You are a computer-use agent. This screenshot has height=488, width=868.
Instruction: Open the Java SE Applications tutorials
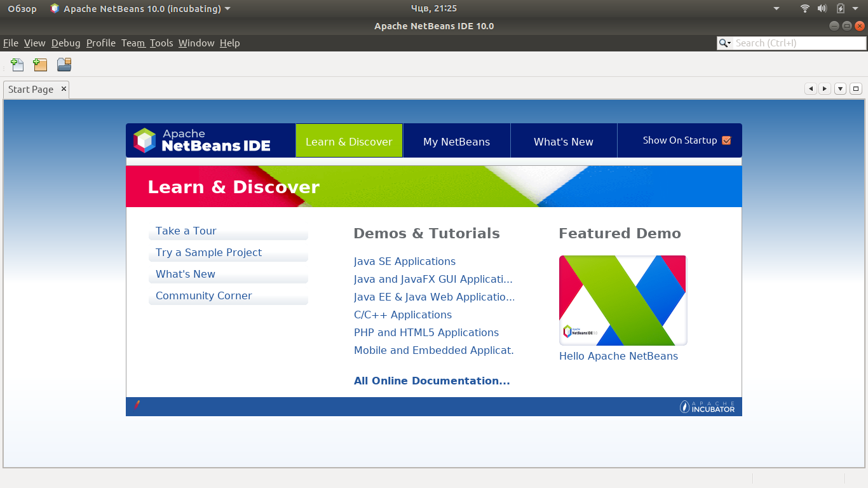pyautogui.click(x=405, y=261)
